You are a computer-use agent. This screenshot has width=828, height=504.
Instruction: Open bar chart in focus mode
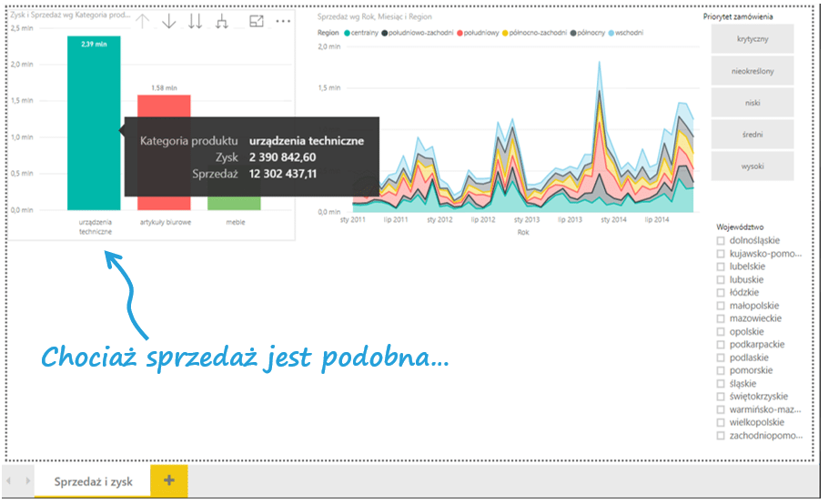(x=257, y=22)
